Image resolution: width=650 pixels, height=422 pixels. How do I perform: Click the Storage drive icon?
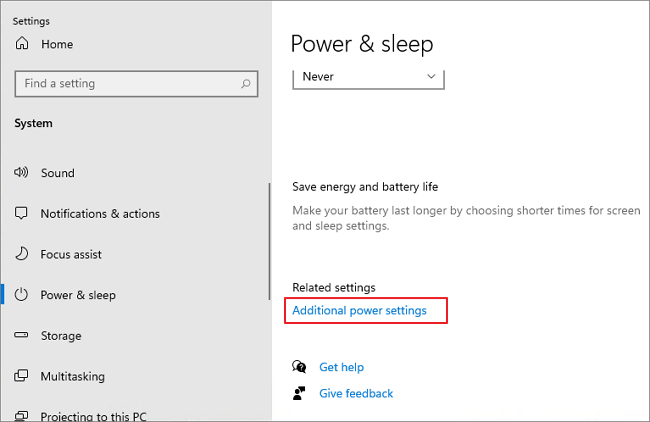[22, 336]
